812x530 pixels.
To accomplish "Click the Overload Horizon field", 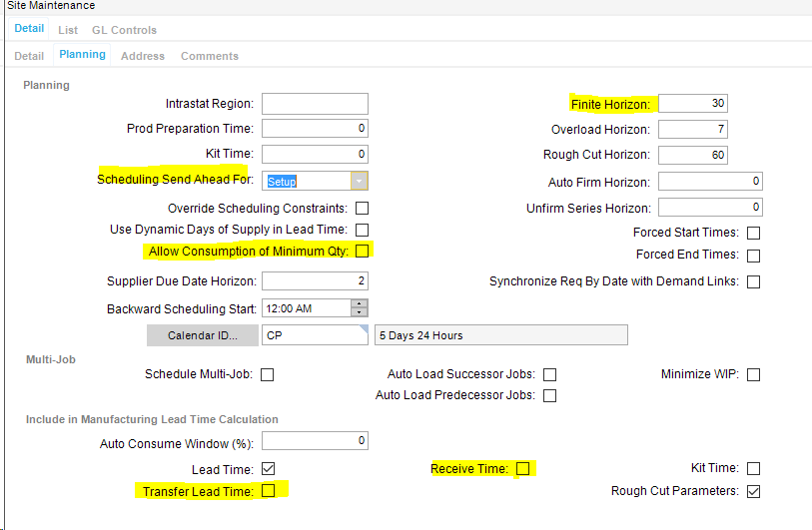I will pyautogui.click(x=693, y=129).
